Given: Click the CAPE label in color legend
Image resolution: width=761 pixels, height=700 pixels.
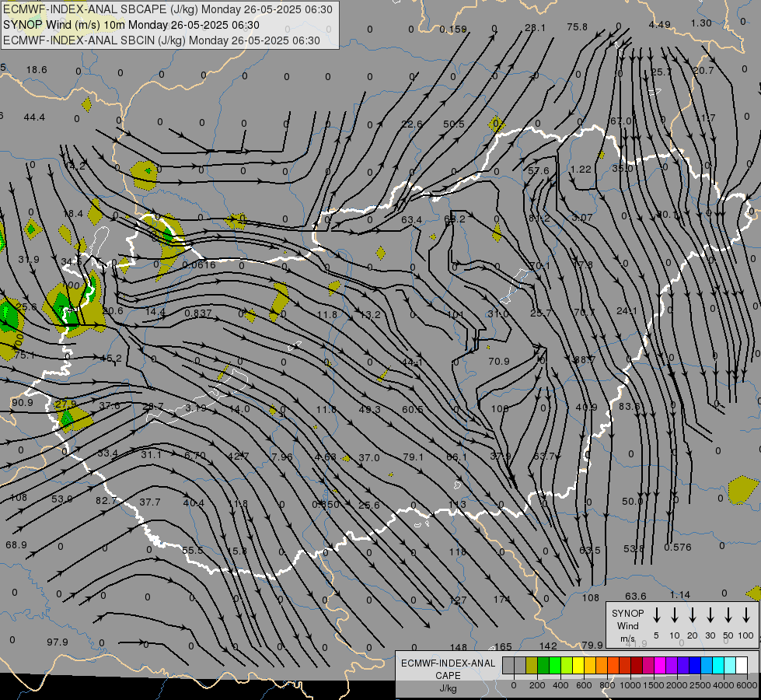Looking at the screenshot, I should 448,676.
